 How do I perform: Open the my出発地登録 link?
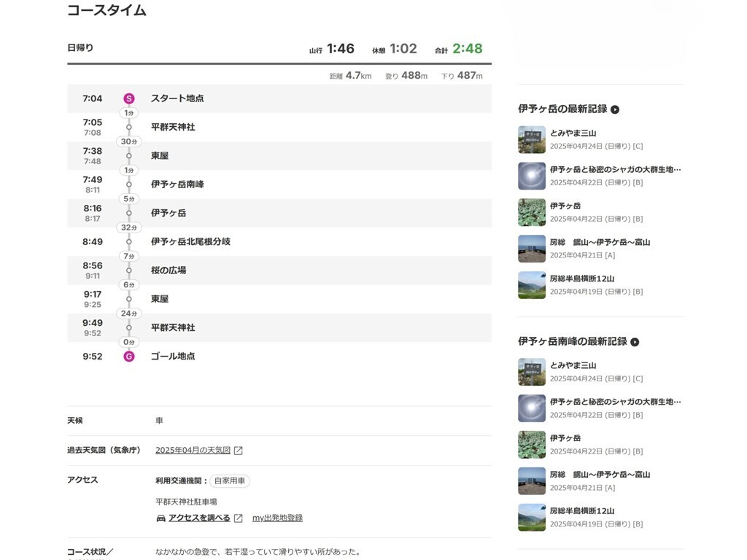coord(277,518)
